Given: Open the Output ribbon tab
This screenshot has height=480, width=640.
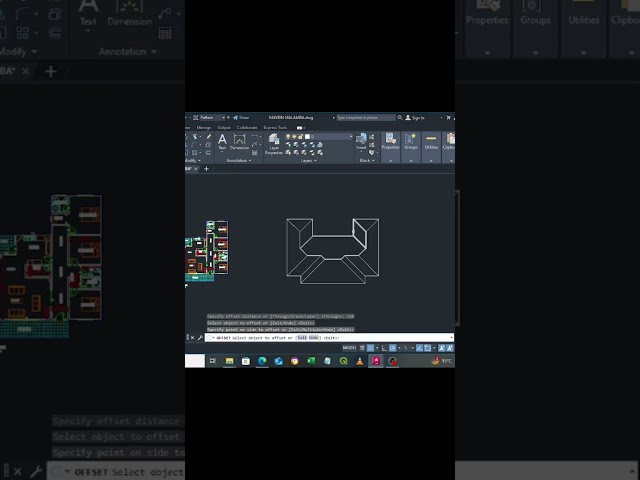Looking at the screenshot, I should click(224, 128).
